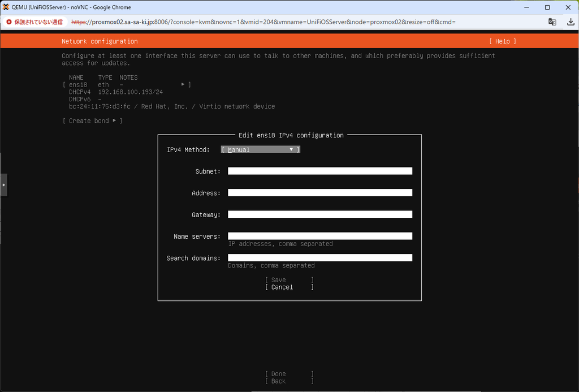579x392 pixels.
Task: Click Cancel in the IPv4 configuration dialog
Action: coord(289,287)
